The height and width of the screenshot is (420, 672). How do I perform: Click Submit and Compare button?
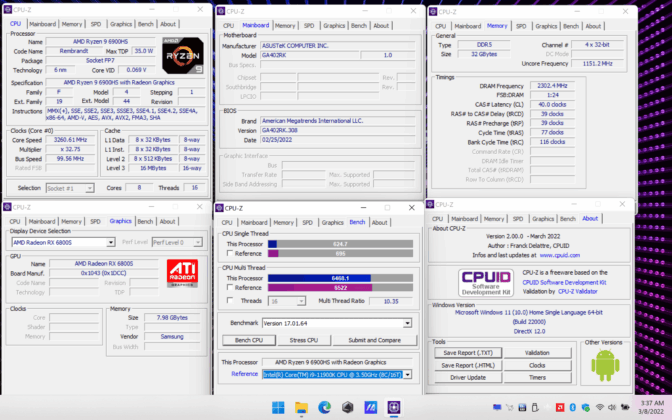pyautogui.click(x=375, y=340)
